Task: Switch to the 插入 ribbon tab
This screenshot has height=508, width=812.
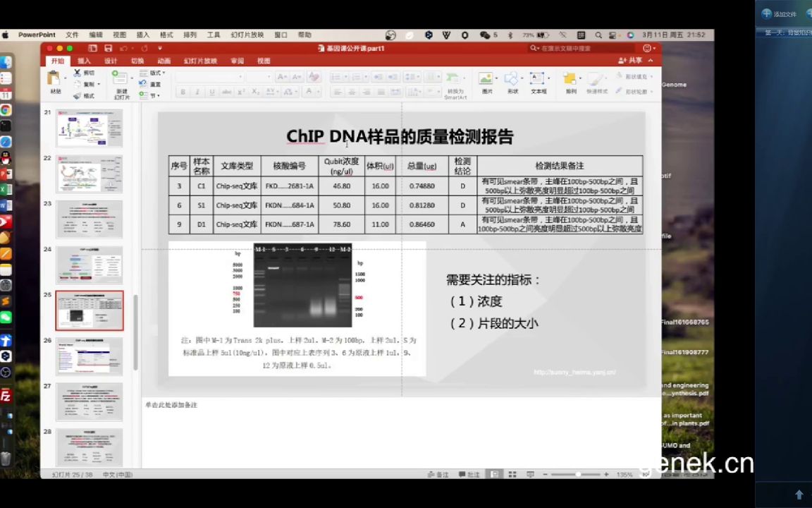Action: click(x=84, y=61)
